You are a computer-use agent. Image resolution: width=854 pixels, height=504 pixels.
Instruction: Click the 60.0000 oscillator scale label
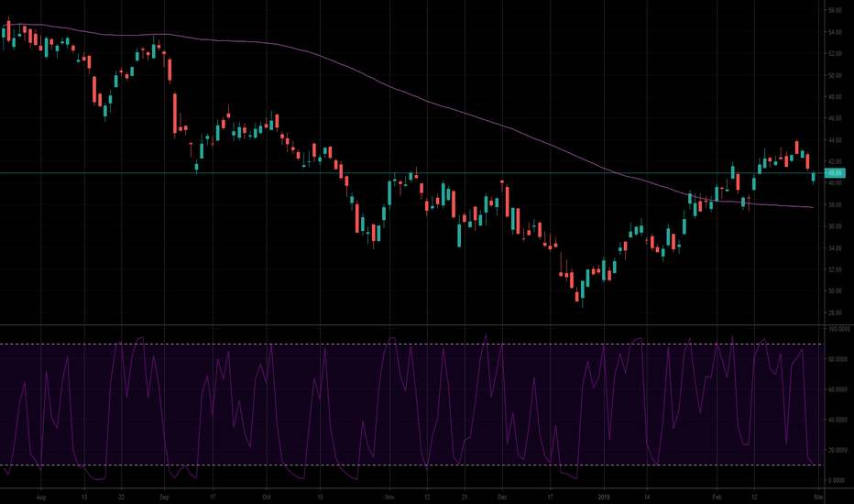838,389
